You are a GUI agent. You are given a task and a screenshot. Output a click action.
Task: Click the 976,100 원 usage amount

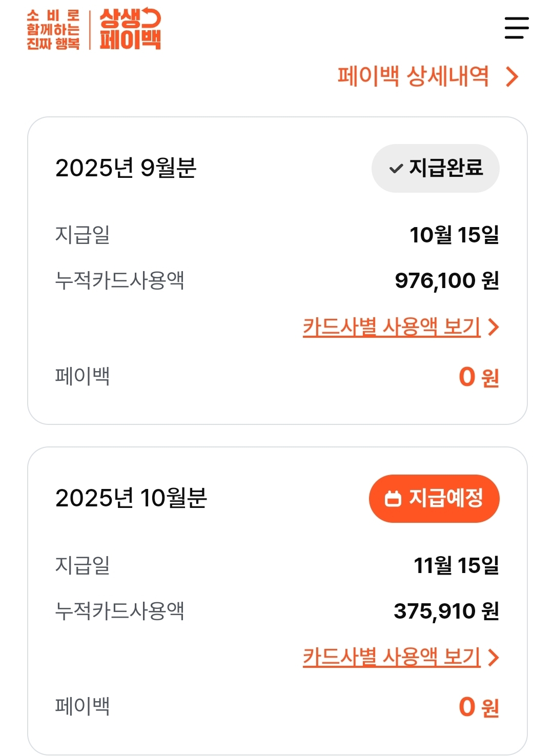click(446, 281)
